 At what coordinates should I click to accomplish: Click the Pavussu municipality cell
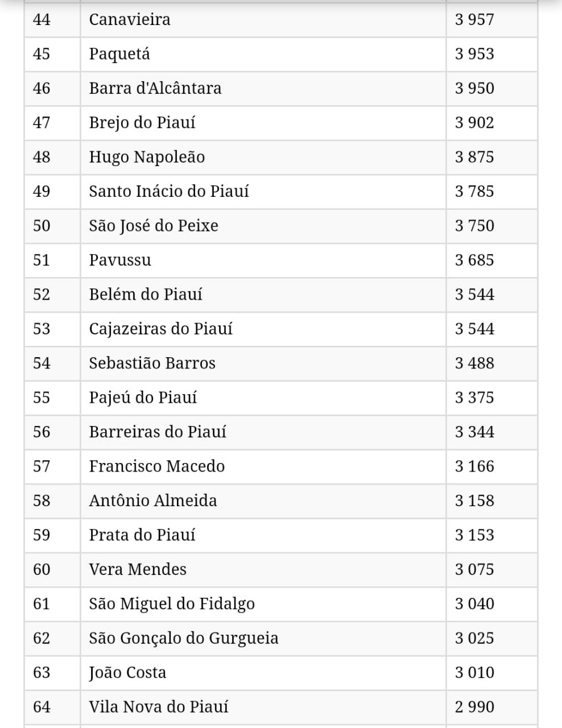(263, 260)
